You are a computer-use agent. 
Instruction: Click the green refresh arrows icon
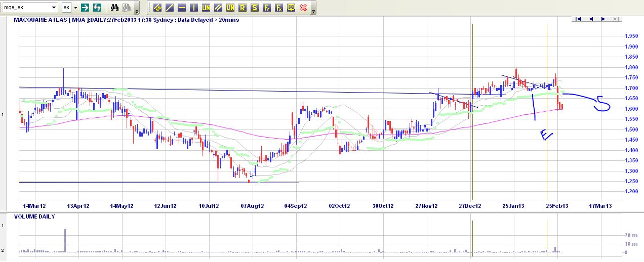97,8
